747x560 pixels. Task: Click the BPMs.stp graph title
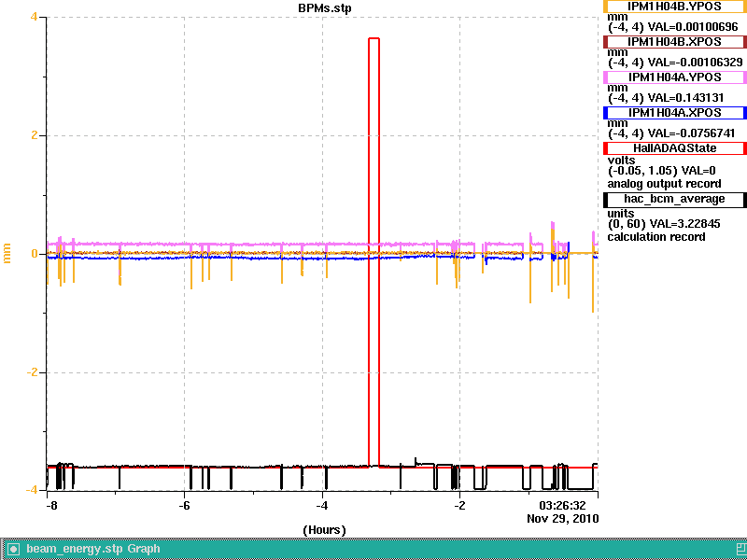325,8
